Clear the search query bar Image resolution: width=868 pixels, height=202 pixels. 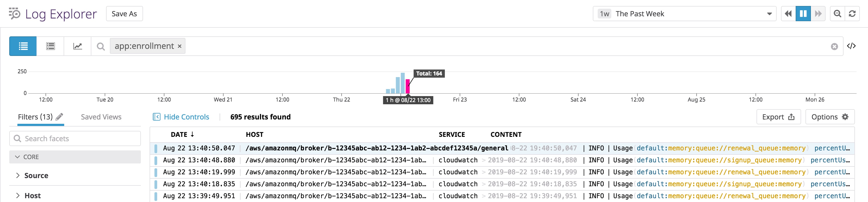[834, 46]
